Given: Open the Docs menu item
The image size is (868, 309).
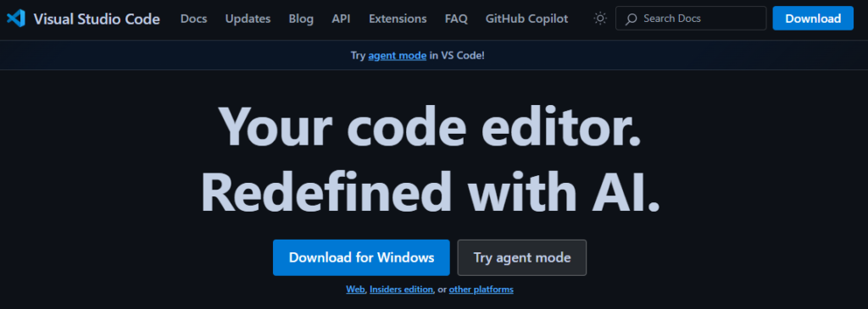Looking at the screenshot, I should click(194, 19).
